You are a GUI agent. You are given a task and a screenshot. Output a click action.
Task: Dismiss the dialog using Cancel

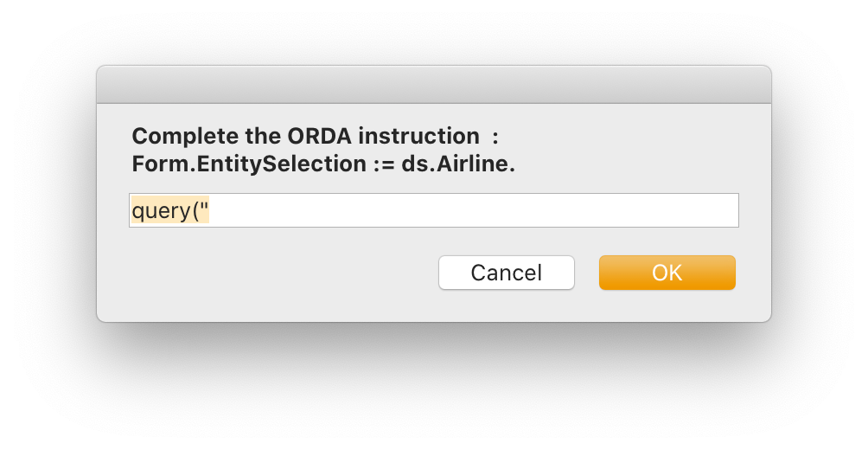pyautogui.click(x=507, y=273)
